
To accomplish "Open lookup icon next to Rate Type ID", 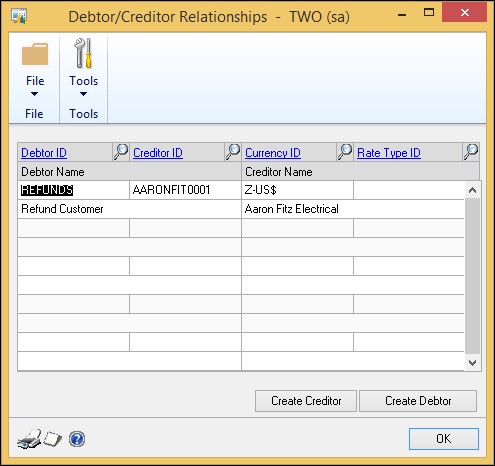I will (471, 152).
